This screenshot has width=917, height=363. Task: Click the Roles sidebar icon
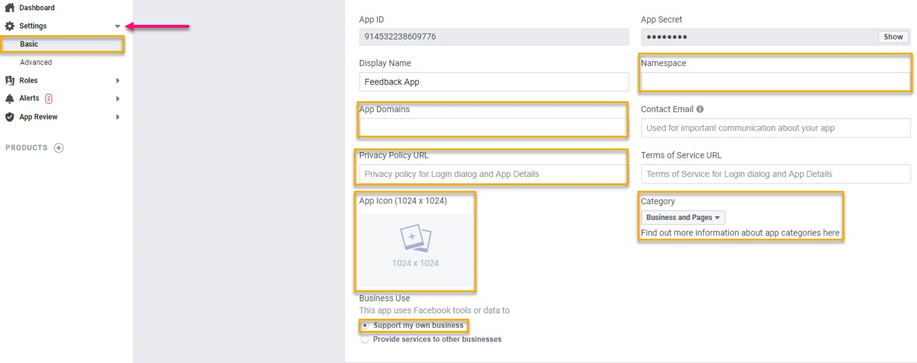9,80
